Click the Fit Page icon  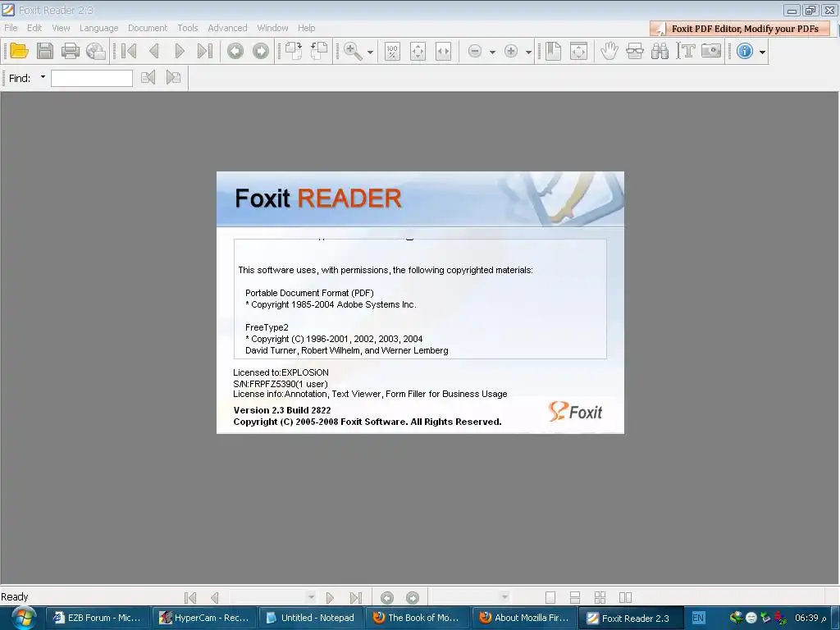[x=418, y=51]
